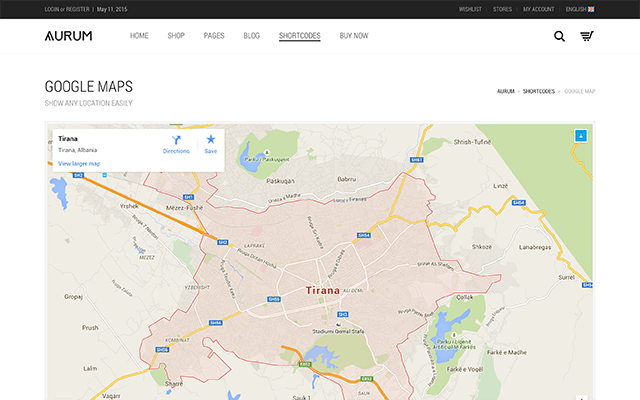
Task: Click the Çollak label on map
Action: tap(464, 297)
